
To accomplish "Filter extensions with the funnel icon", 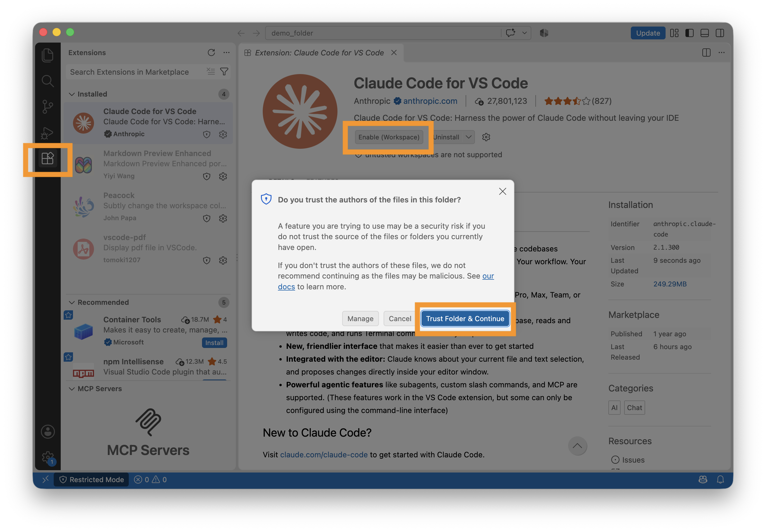I will (224, 72).
